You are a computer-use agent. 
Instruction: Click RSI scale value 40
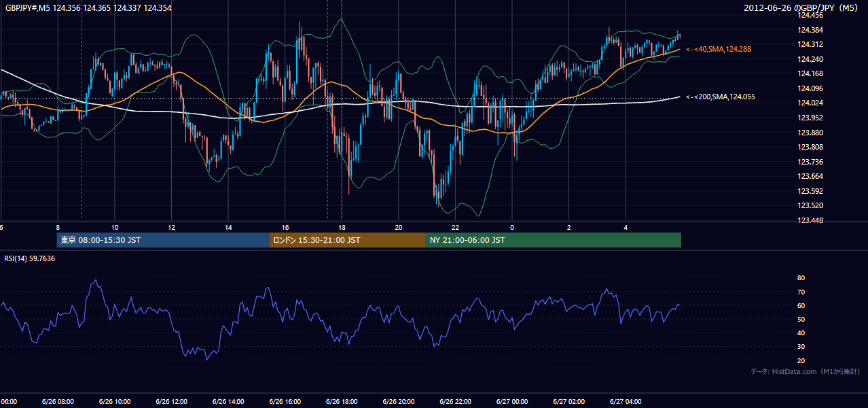tap(801, 333)
